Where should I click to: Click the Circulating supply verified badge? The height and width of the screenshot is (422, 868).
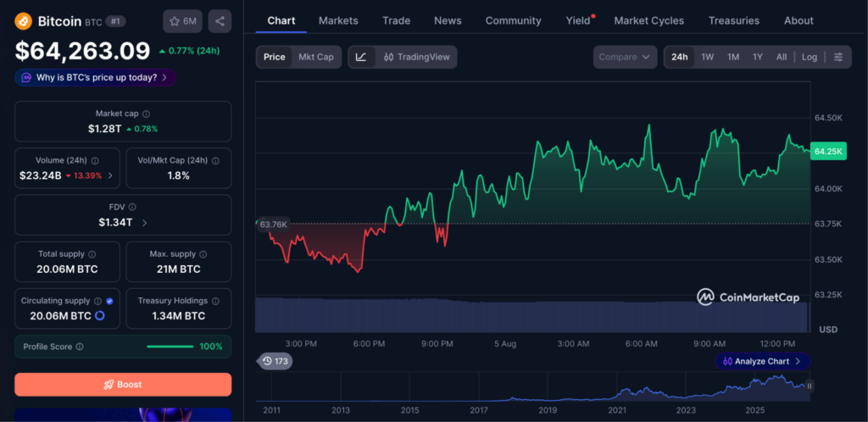pos(109,302)
